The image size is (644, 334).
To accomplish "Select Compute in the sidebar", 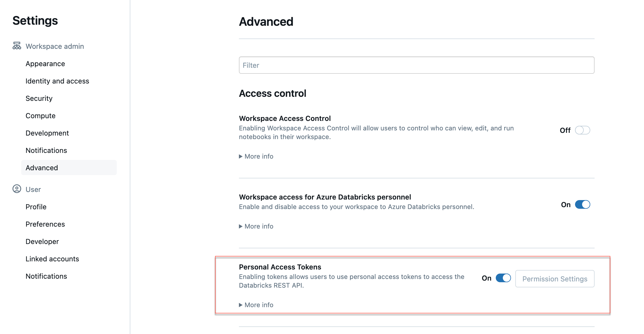I will 40,116.
